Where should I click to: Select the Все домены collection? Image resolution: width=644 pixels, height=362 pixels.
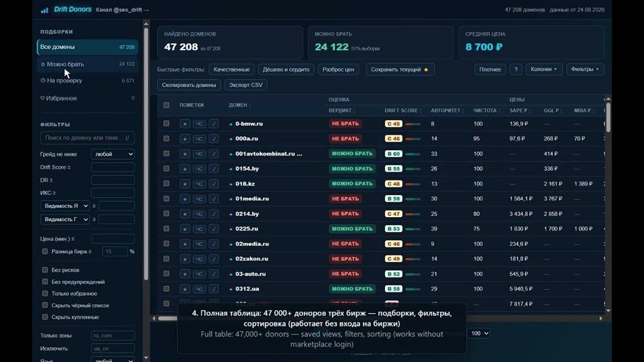point(87,47)
